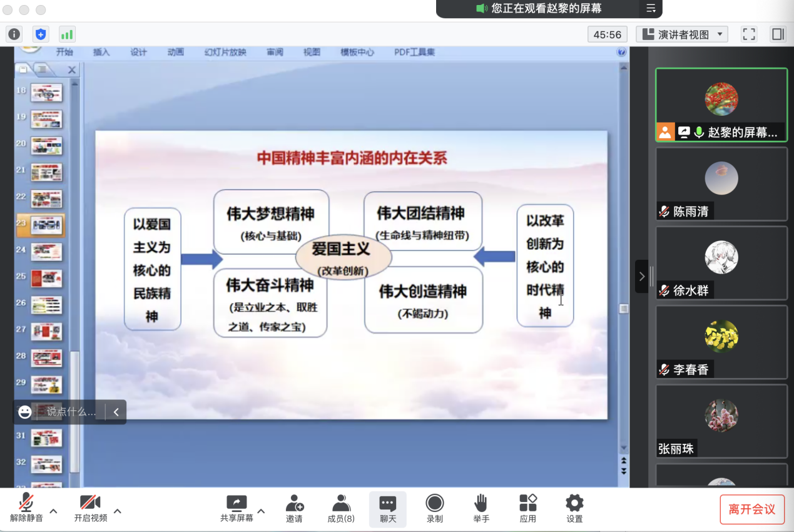This screenshot has height=532, width=794.
Task: Open the meeting info icon
Action: [x=14, y=34]
